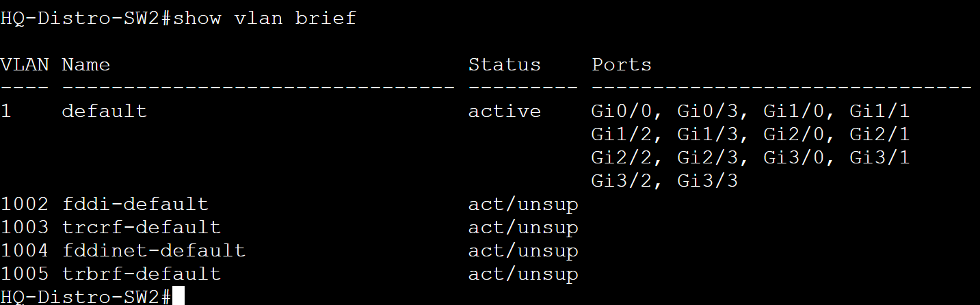Click the 'fddi-default' VLAN name
Image resolution: width=980 pixels, height=305 pixels.
tap(135, 204)
